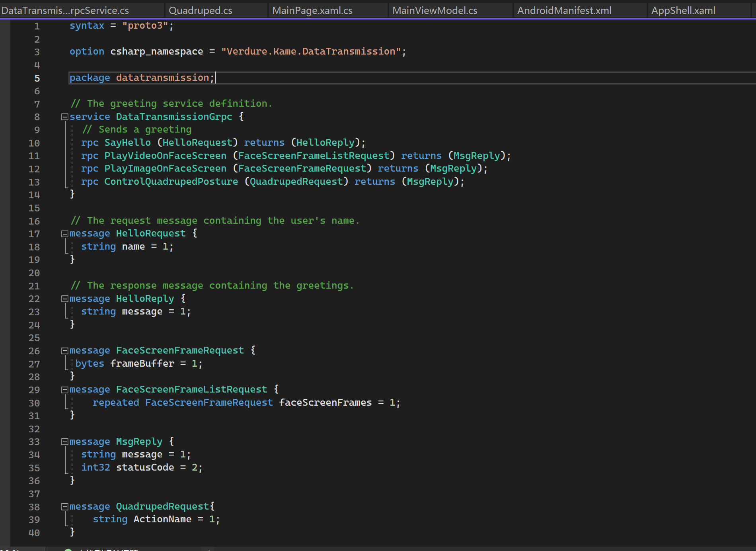Viewport: 756px width, 551px height.
Task: Click the csharp_namespace option name
Action: coord(157,51)
